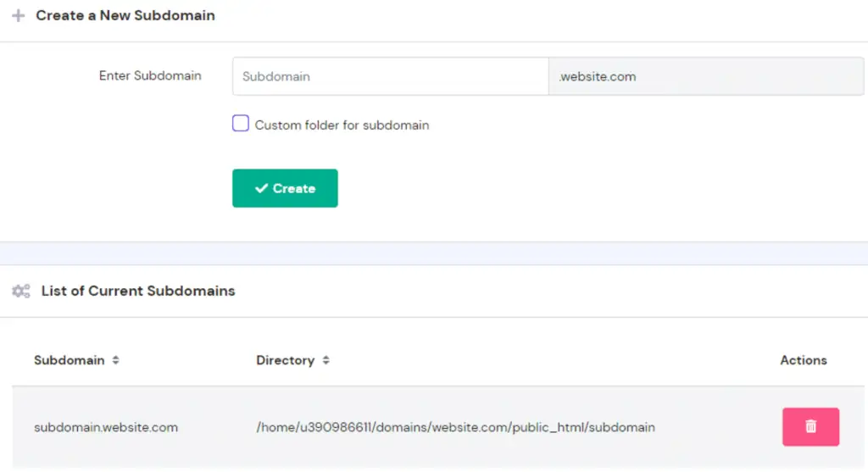Click the gears icon beside List of Current Subdomains

pyautogui.click(x=21, y=292)
